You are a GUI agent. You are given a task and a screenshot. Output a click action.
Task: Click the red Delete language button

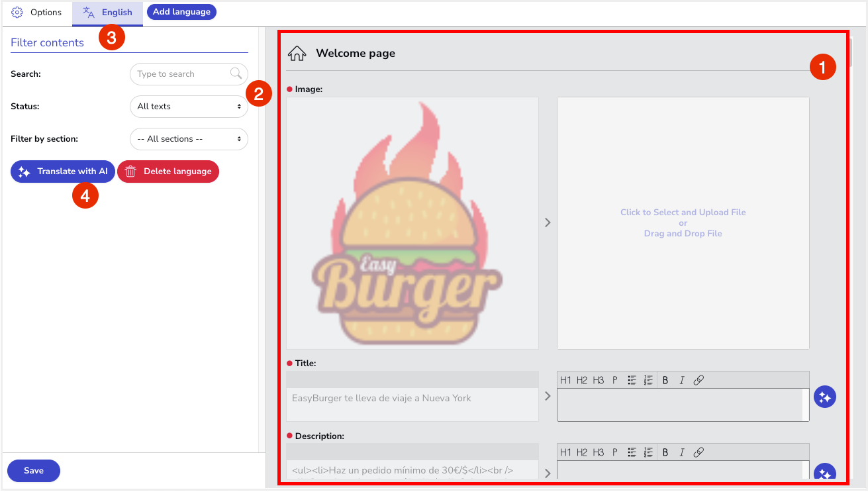[168, 172]
